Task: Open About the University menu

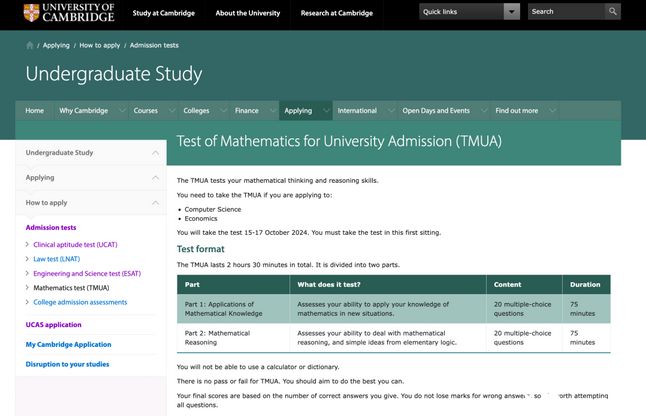Action: pyautogui.click(x=248, y=13)
